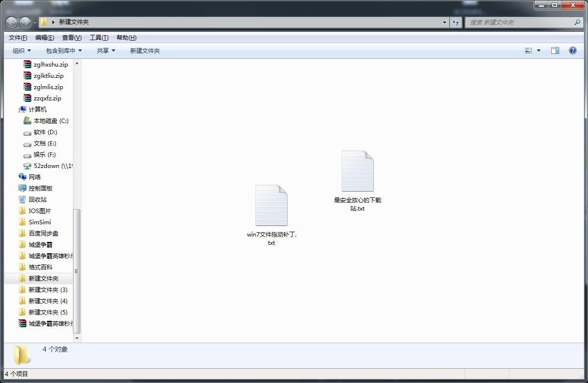Click into the search 新建文件夹 field
The image size is (588, 383).
[x=519, y=22]
